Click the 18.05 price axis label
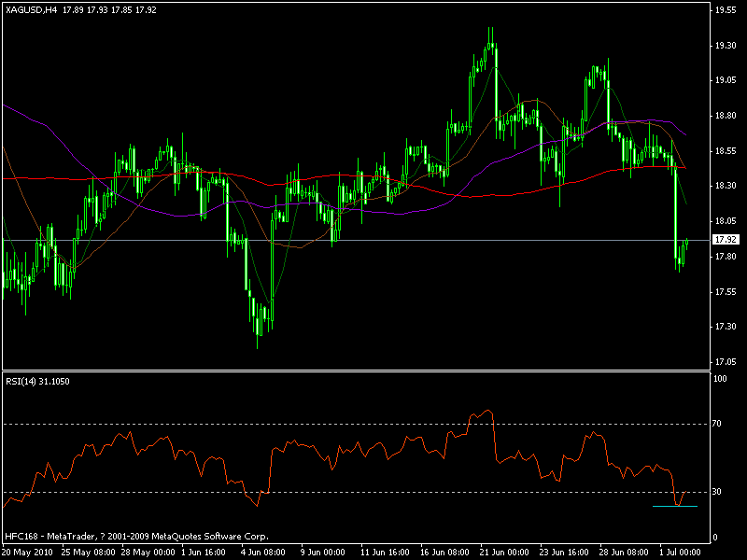Screen dimensions: 747x560 pyautogui.click(x=726, y=221)
